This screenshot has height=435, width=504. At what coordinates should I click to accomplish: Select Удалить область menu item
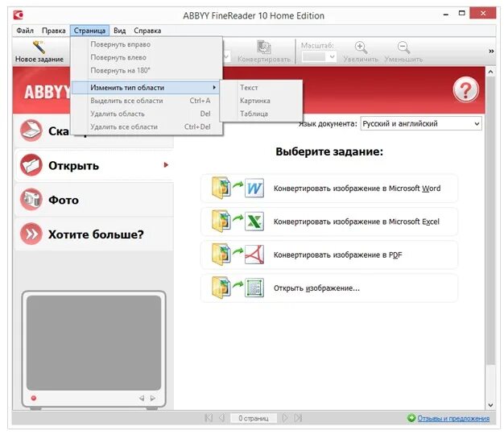(x=147, y=114)
